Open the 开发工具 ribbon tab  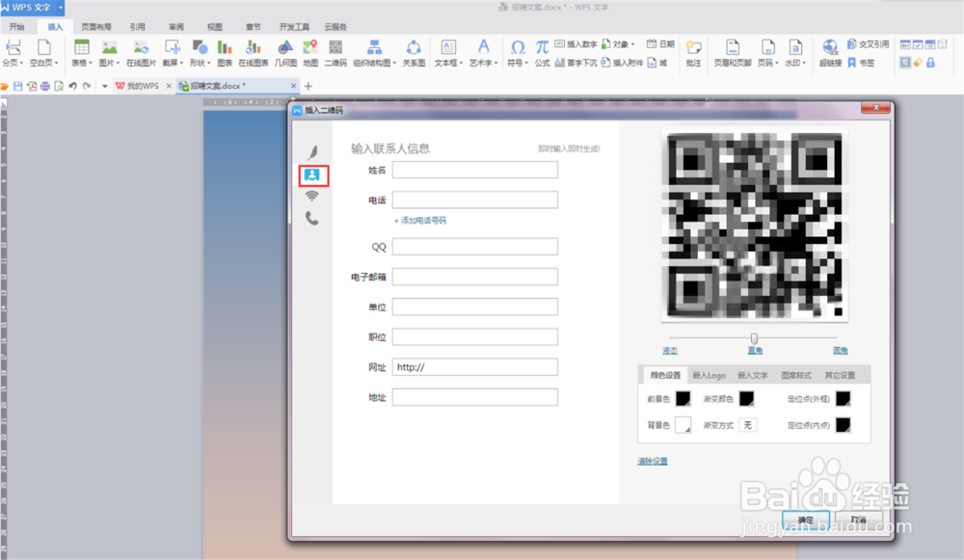[294, 27]
